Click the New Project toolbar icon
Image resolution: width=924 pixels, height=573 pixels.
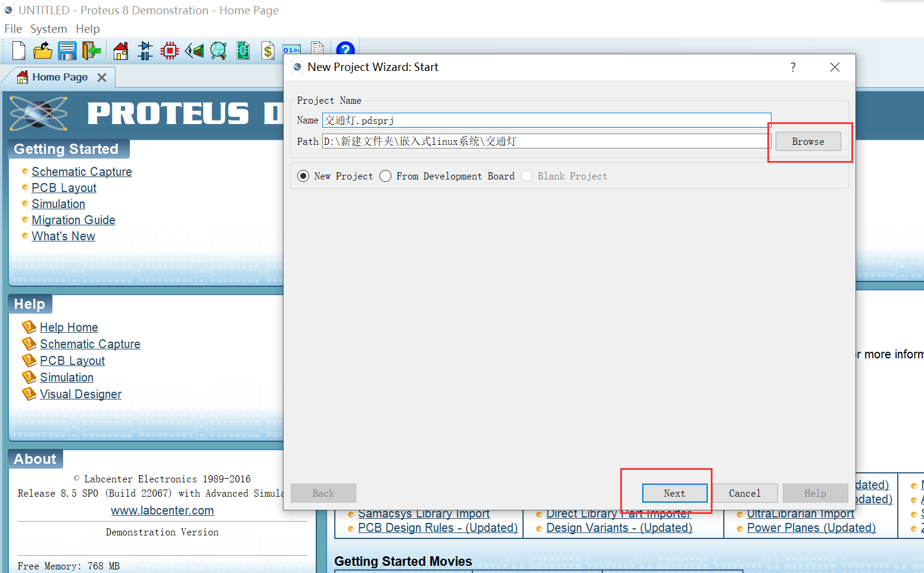(x=18, y=51)
